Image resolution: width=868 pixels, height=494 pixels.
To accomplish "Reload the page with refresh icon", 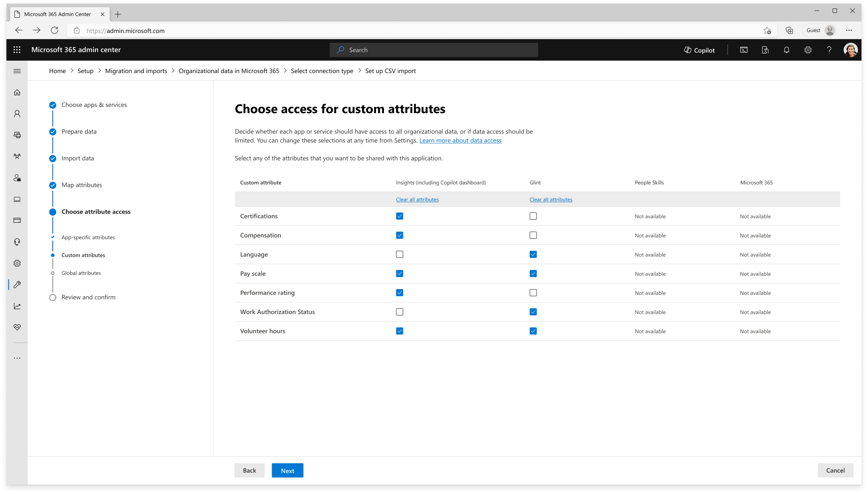I will 54,30.
